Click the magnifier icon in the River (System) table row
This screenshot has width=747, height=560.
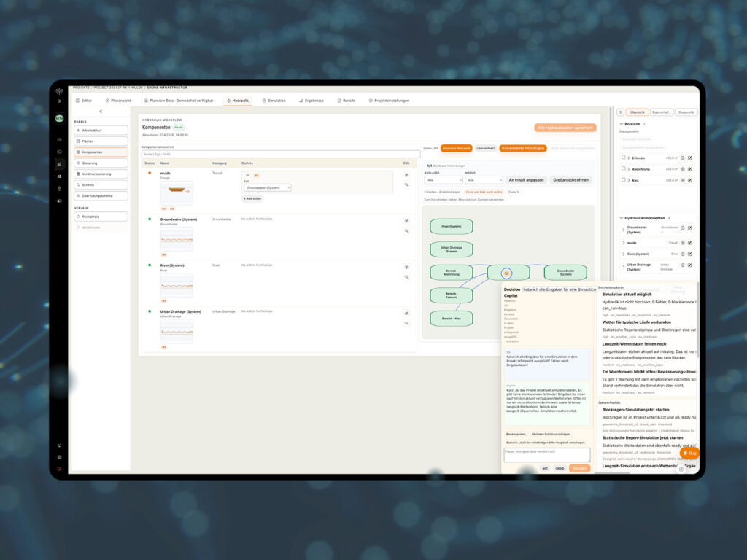click(406, 276)
